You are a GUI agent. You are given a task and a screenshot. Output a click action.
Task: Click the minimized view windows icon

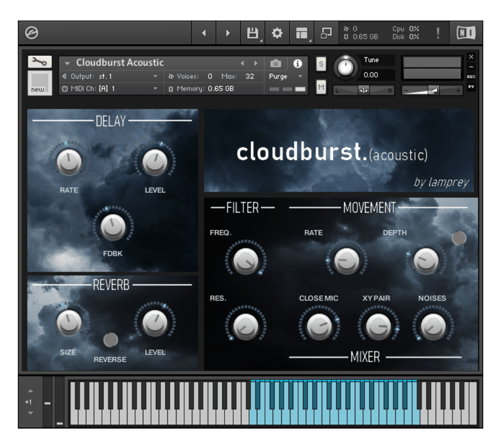(x=326, y=33)
